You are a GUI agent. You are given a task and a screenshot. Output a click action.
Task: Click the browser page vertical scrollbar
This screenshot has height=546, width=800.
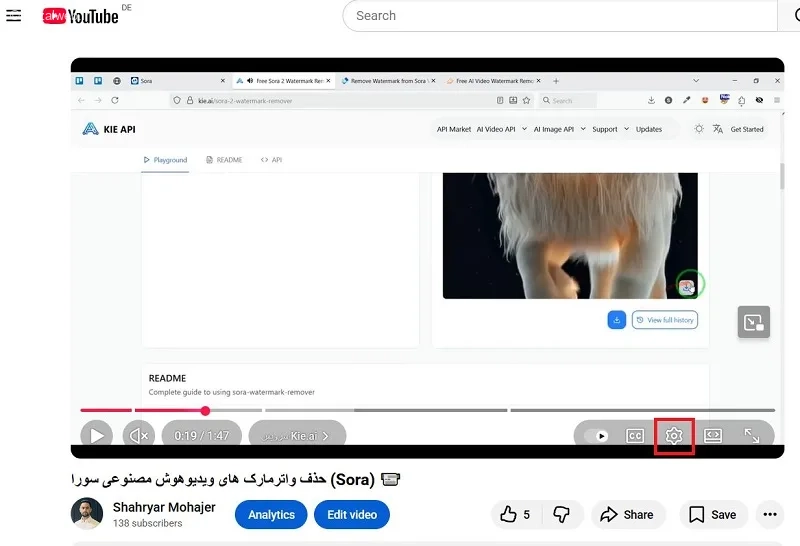pos(782,176)
